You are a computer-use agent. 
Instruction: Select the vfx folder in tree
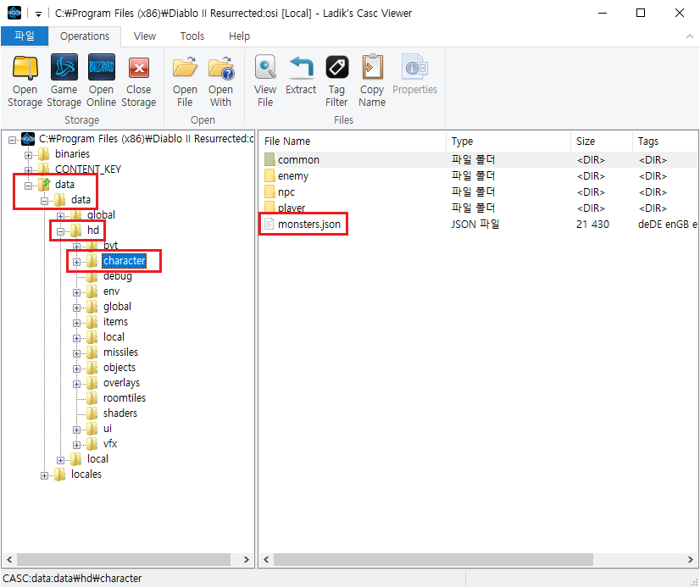coord(110,444)
